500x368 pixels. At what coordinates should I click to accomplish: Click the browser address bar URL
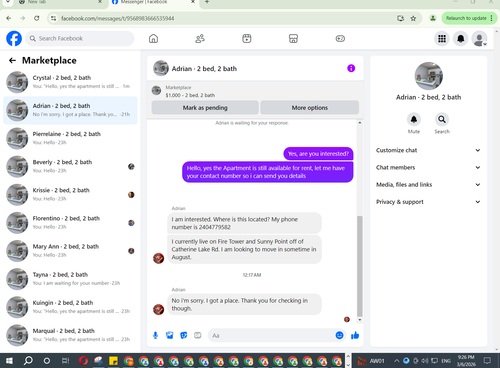coord(117,18)
